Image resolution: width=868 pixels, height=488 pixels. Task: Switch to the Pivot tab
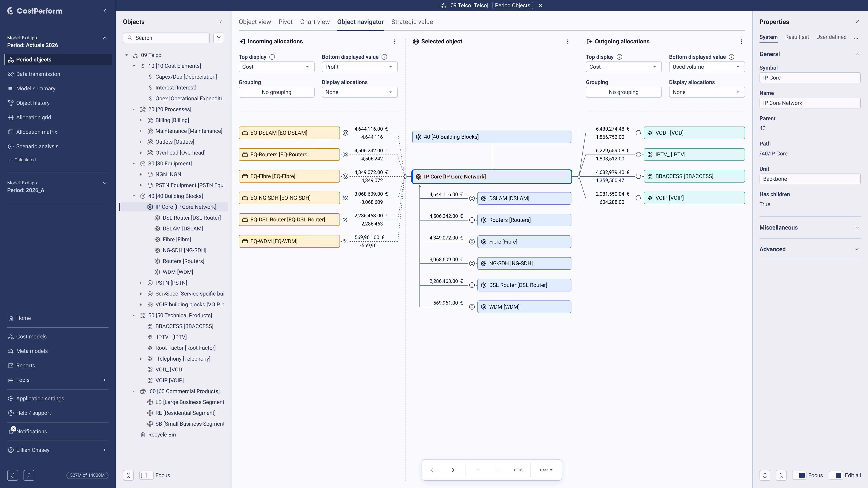click(285, 22)
